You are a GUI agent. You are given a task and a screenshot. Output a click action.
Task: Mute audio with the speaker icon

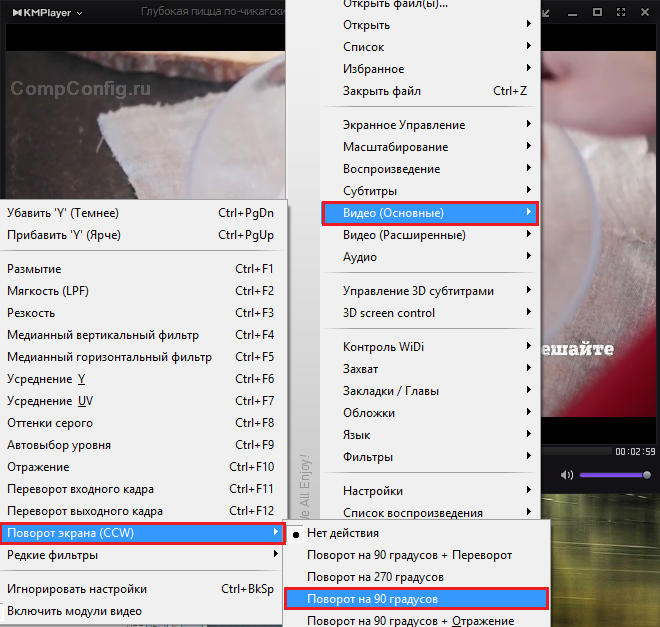tap(567, 474)
